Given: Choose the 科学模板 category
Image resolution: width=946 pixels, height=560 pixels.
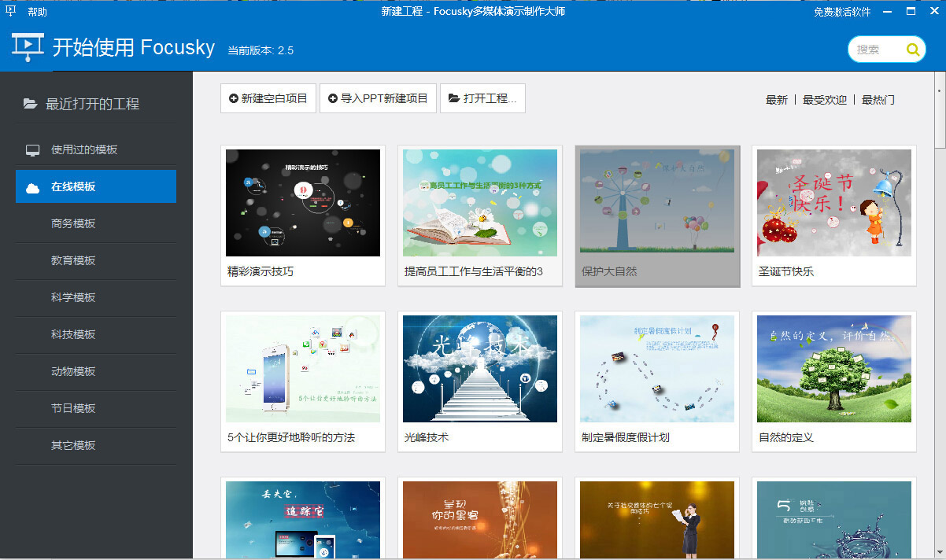Looking at the screenshot, I should (x=96, y=297).
